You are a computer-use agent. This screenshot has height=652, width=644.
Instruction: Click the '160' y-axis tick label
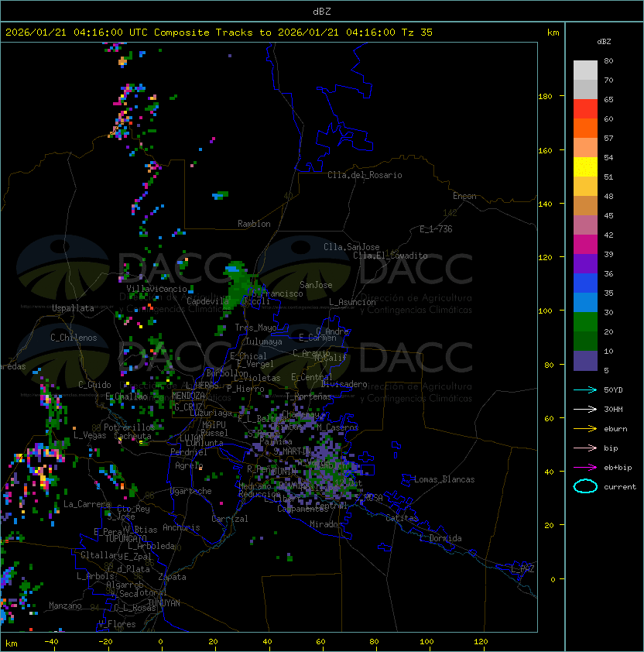(x=545, y=150)
